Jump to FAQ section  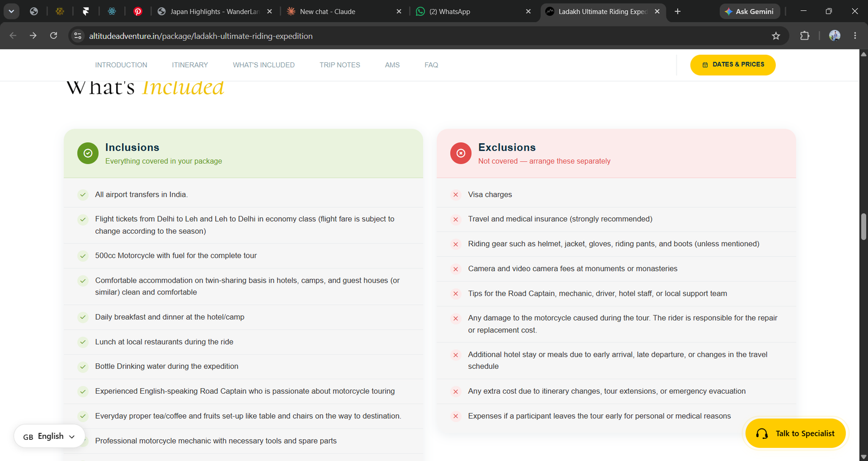pyautogui.click(x=431, y=65)
